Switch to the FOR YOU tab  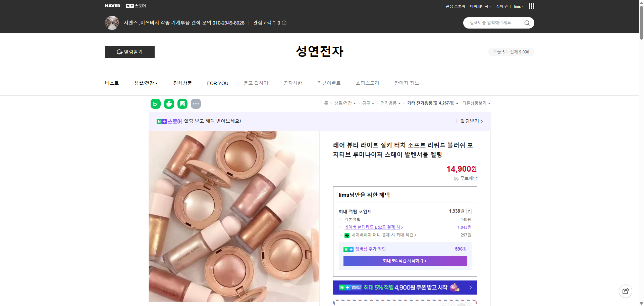coord(217,83)
